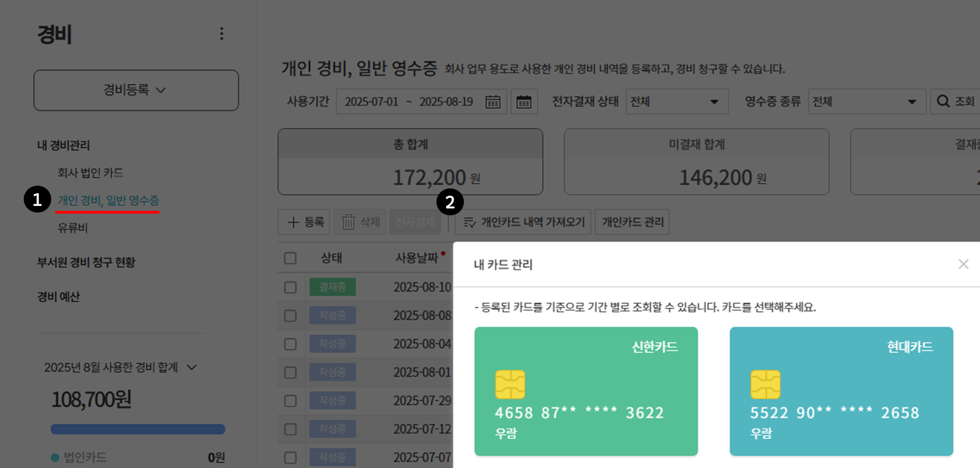Open the 영수증 종류 dropdown

pos(867,102)
